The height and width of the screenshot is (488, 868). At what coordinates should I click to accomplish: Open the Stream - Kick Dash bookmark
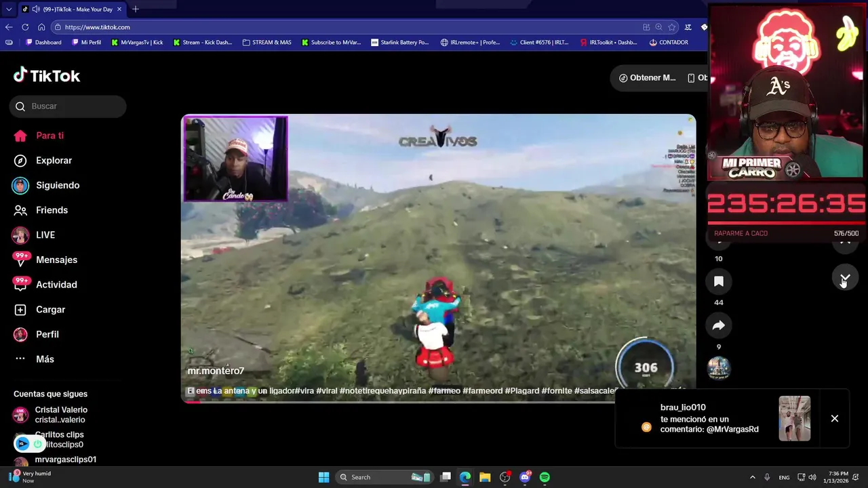[x=202, y=42]
